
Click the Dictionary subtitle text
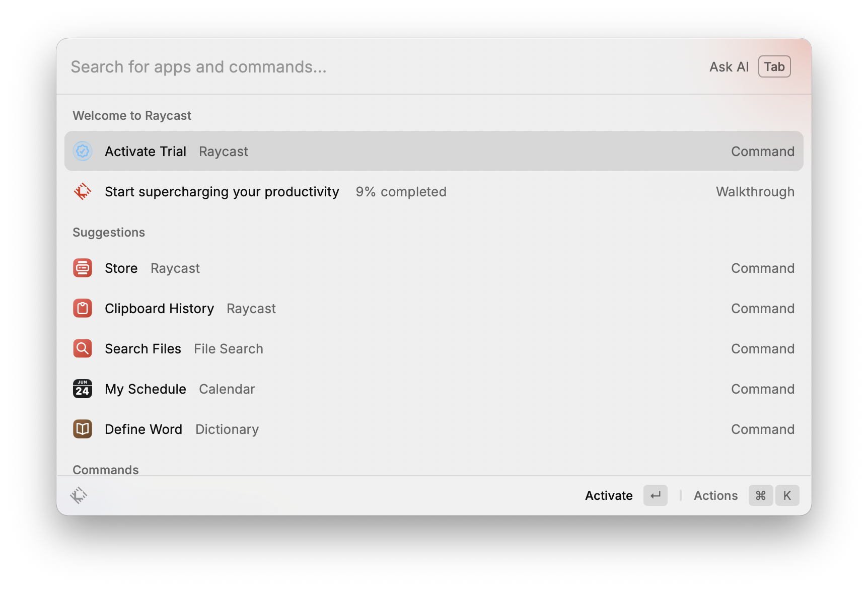click(227, 429)
